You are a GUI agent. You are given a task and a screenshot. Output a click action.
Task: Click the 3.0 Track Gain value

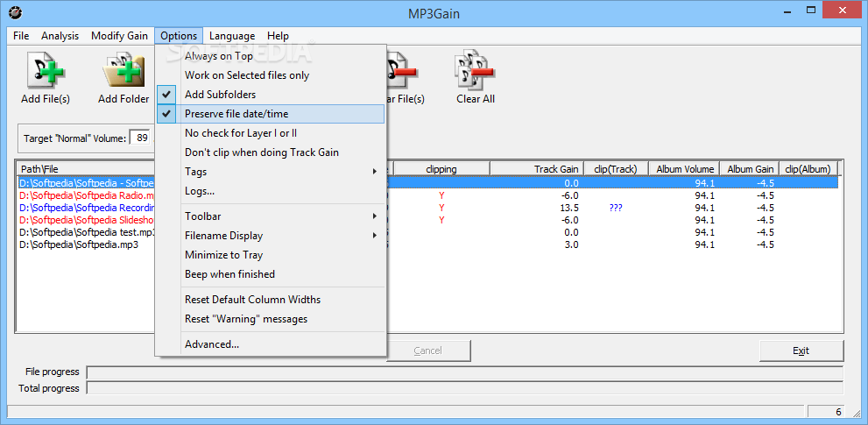tap(572, 244)
